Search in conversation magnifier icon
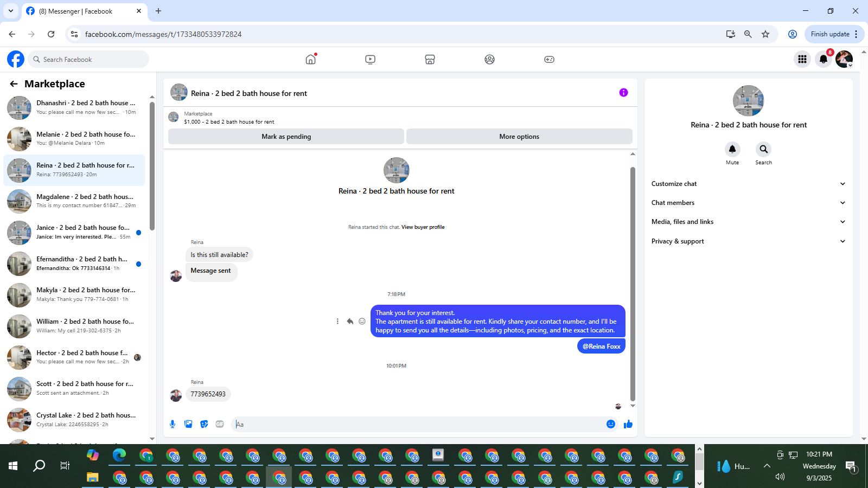Viewport: 868px width, 488px height. coord(763,149)
